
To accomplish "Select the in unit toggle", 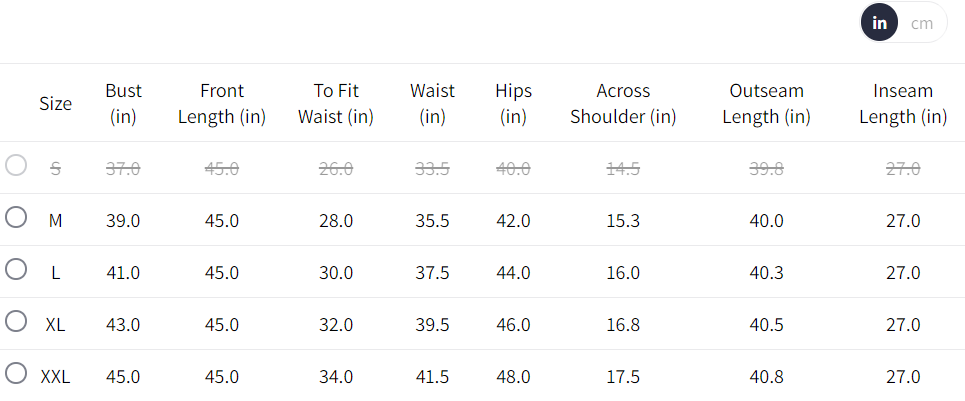I will 879,23.
